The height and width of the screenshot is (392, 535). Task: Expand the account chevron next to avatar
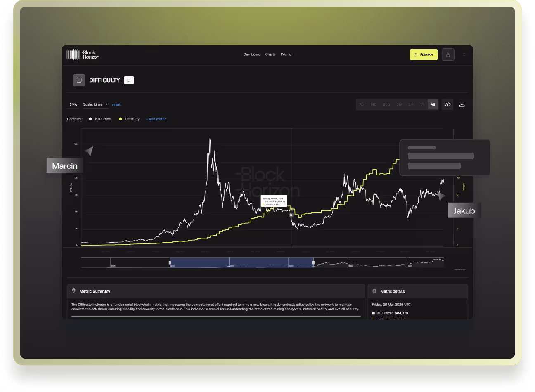464,54
